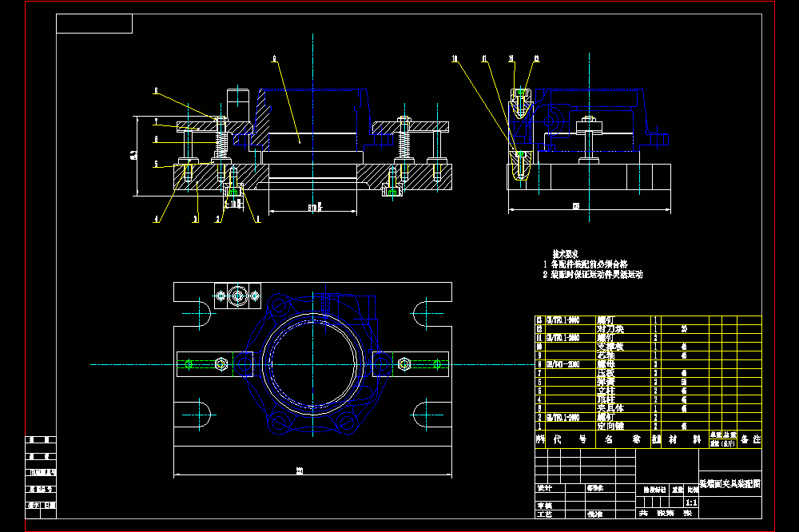The height and width of the screenshot is (532, 799).
Task: Click the 芯轴 part name cell
Action: pyautogui.click(x=606, y=355)
